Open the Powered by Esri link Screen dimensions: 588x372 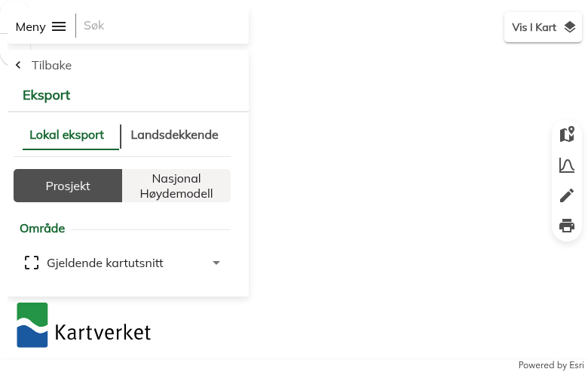point(551,365)
